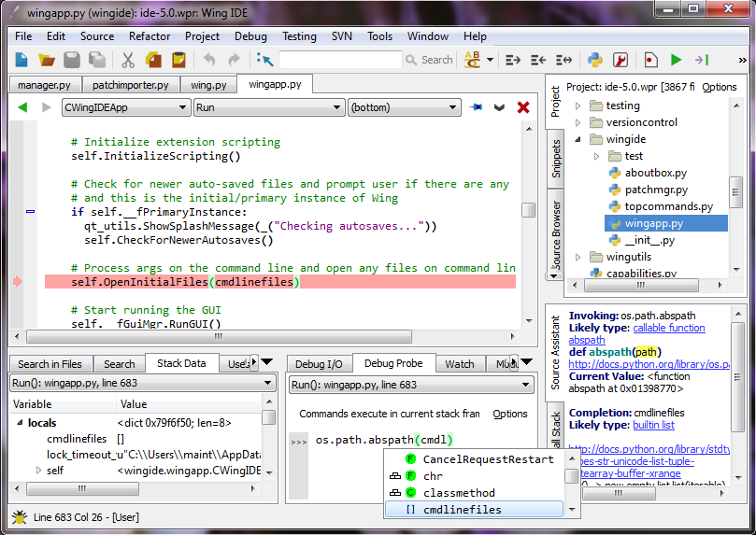Select cmdlinefiles in completion list

(x=474, y=510)
